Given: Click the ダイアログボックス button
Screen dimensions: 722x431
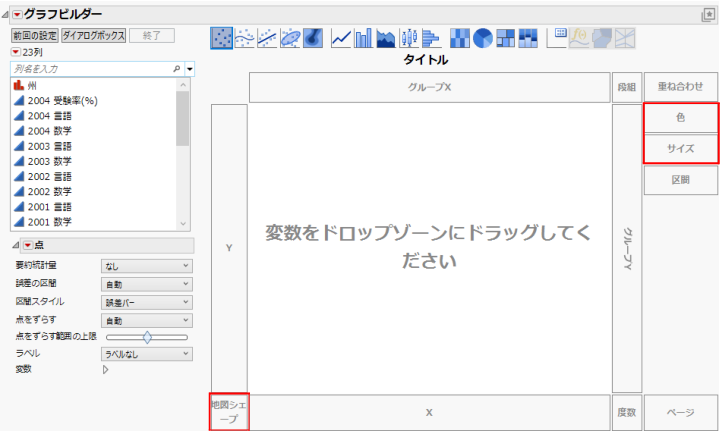Looking at the screenshot, I should 93,35.
